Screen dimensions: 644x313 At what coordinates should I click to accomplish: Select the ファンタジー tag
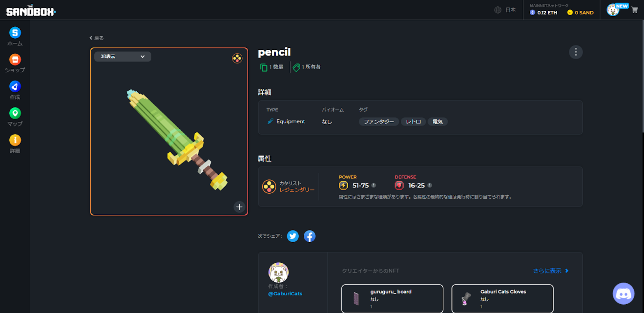click(x=379, y=122)
